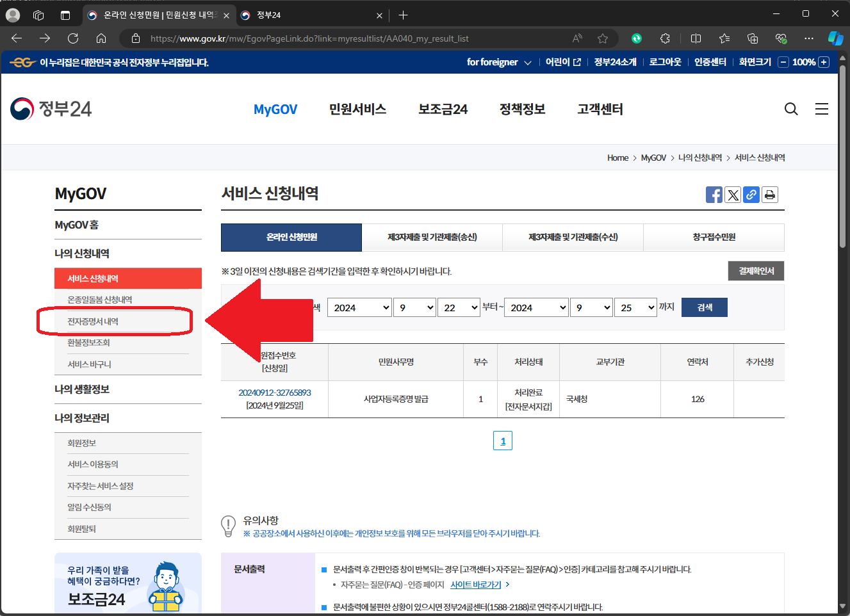Click the 결제확인서 button
Image resolution: width=850 pixels, height=616 pixels.
tap(756, 271)
